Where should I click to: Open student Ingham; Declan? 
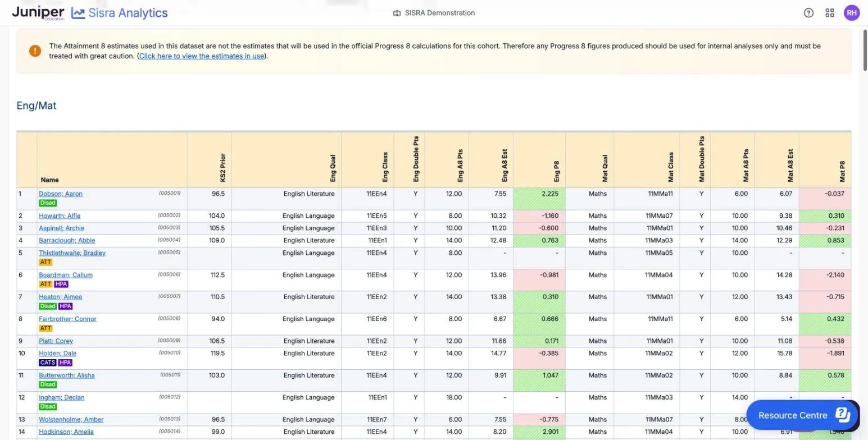pos(61,397)
